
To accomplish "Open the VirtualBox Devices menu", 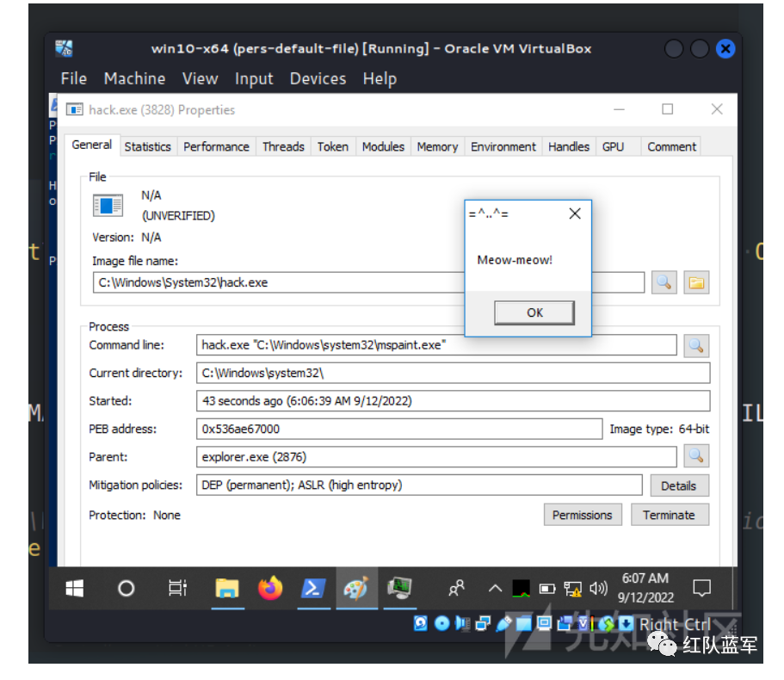I will pos(318,78).
